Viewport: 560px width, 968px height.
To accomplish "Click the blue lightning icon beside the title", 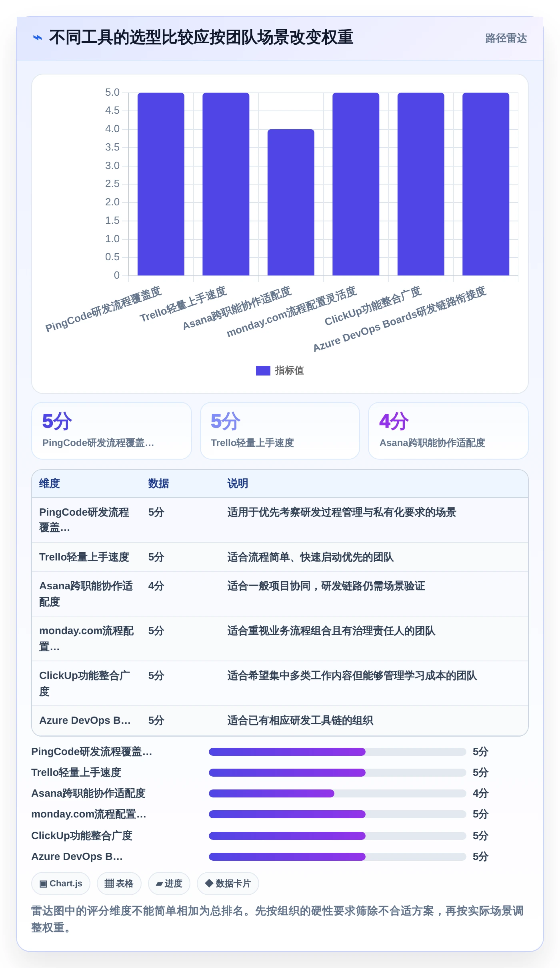I will point(37,38).
